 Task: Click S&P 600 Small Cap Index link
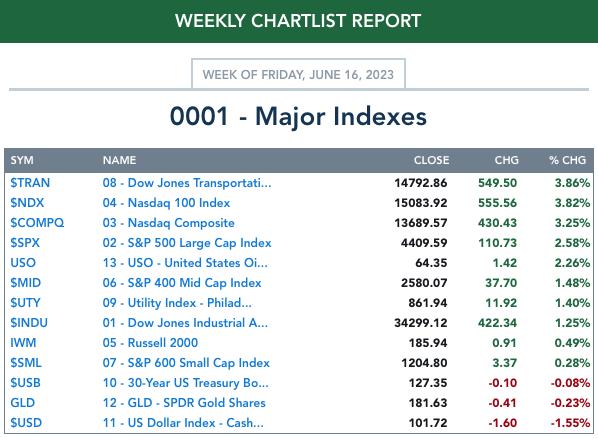(186, 363)
